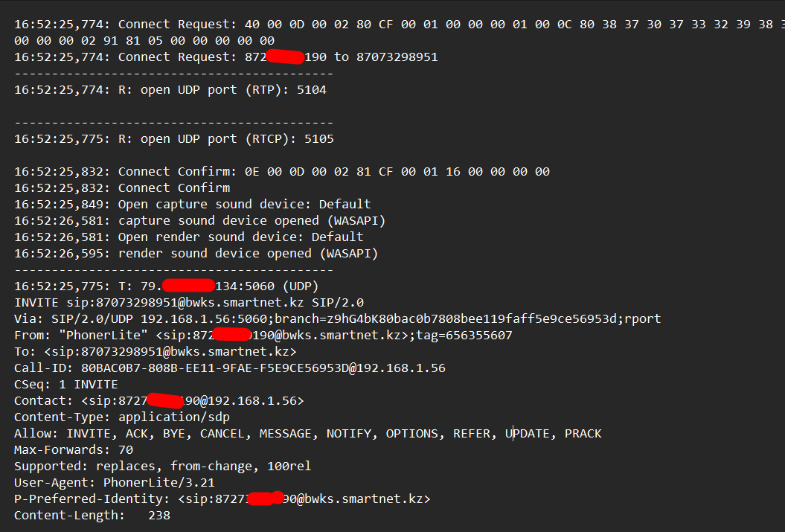This screenshot has height=532, width=785.
Task: Click the Call-ID header value
Action: pos(263,368)
